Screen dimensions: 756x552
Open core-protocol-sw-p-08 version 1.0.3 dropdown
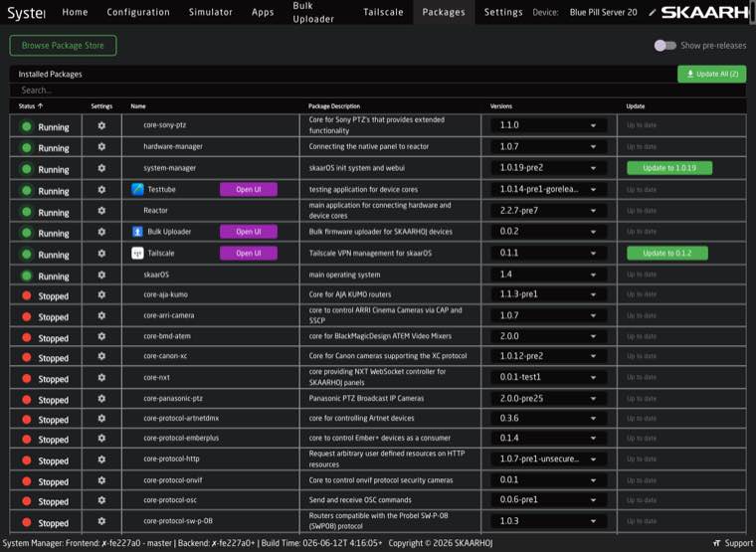548,521
